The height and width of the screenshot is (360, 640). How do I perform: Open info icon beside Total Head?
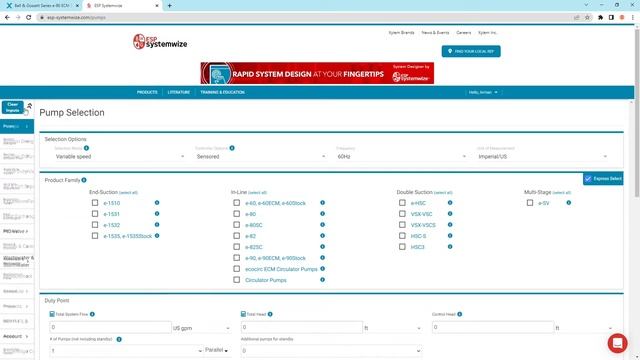coord(270,314)
